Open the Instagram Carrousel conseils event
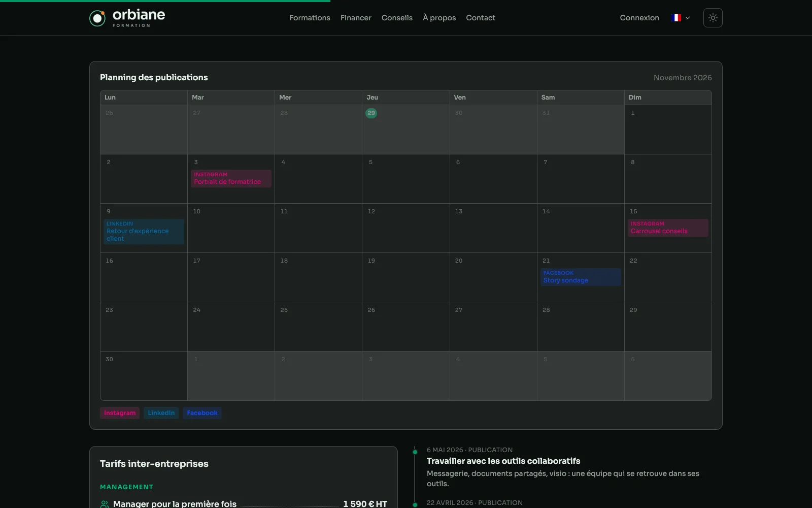 coord(668,228)
